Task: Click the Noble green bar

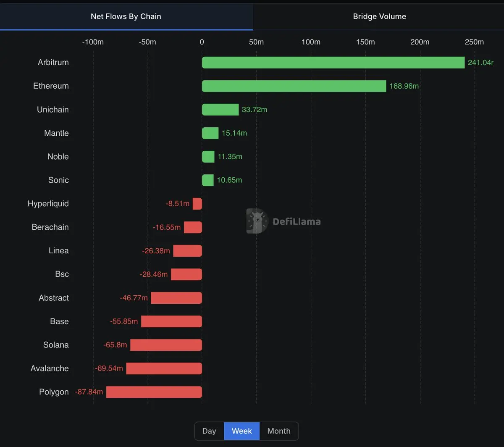Action: (x=208, y=157)
